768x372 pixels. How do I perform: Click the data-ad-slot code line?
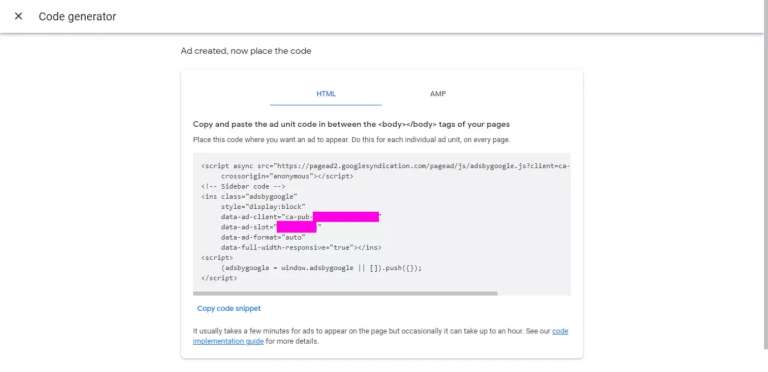click(271, 227)
